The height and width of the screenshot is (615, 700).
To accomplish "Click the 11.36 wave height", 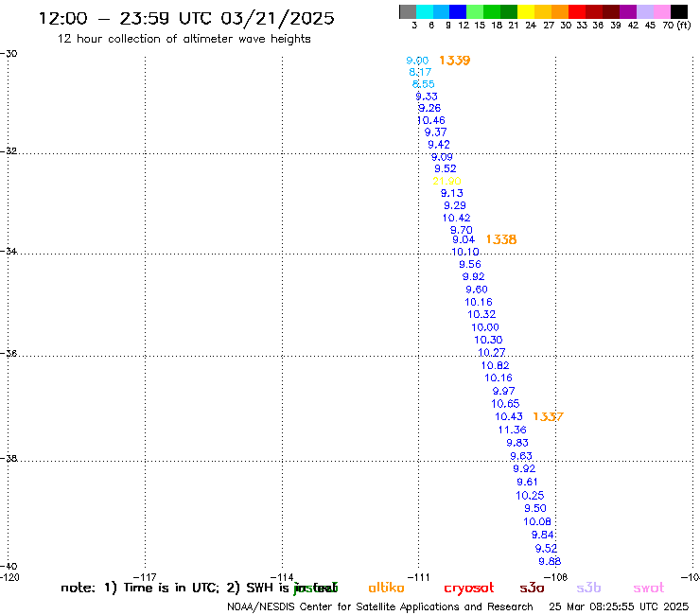I will (513, 430).
